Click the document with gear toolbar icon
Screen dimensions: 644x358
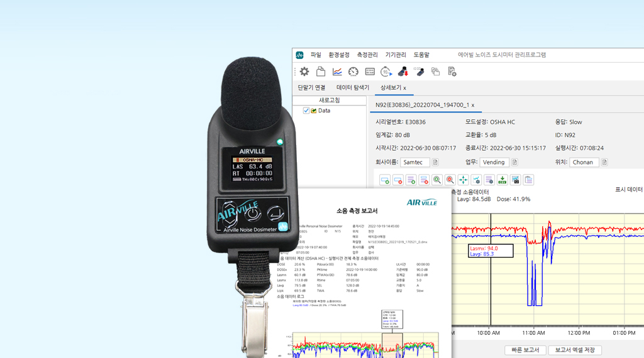click(452, 72)
